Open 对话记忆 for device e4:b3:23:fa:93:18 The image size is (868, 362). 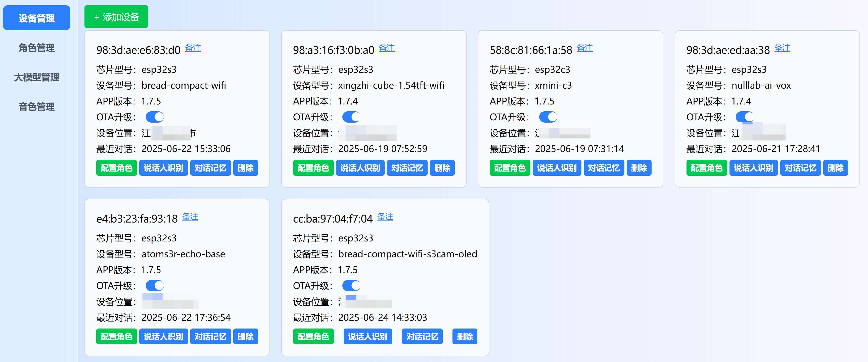[211, 336]
